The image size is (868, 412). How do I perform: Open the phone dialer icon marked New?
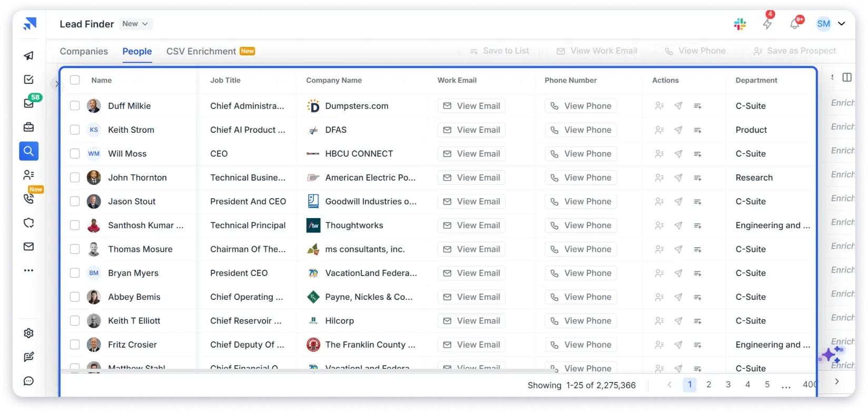[x=29, y=199]
